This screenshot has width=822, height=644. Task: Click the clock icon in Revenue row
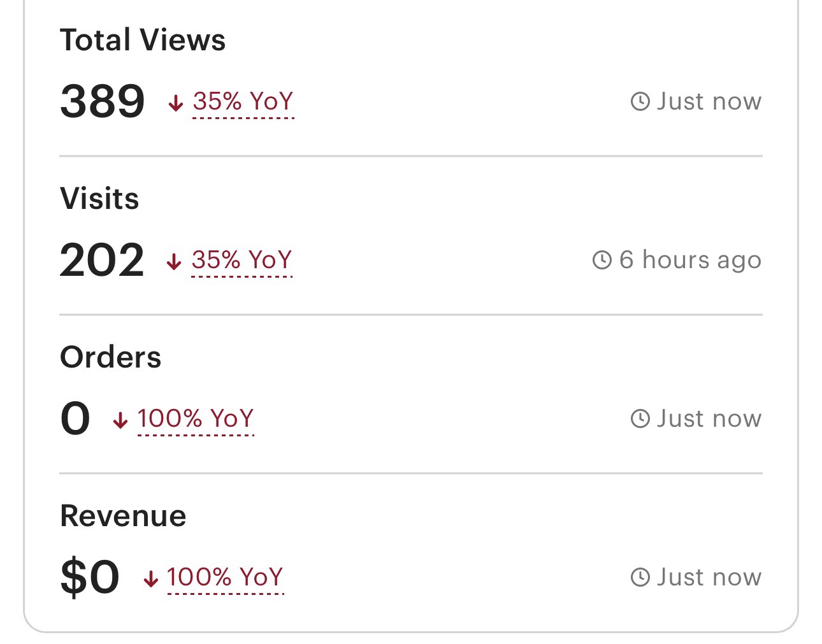[640, 577]
